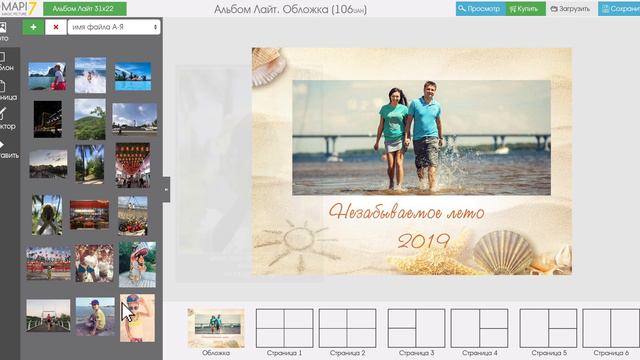The image size is (640, 360).
Task: Select the dusk sky street photo thumbnail
Action: (x=48, y=164)
